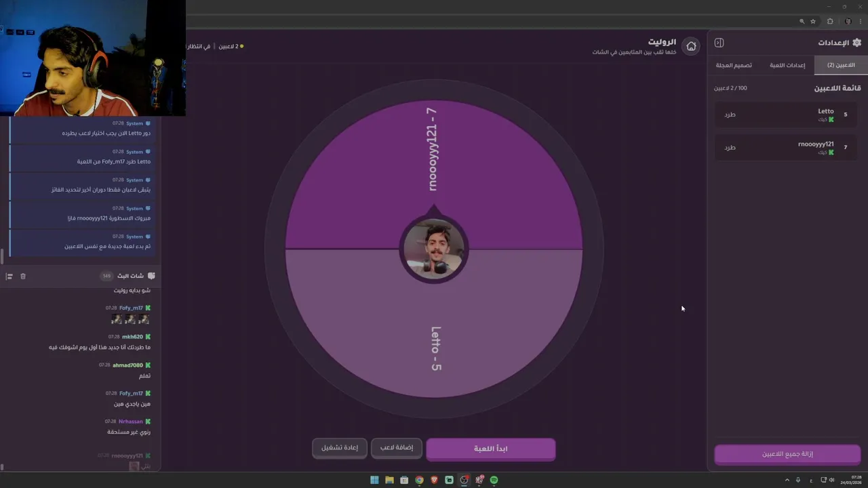Click Kick badge next to ahmad7080
This screenshot has height=488, width=868.
pos(148,365)
